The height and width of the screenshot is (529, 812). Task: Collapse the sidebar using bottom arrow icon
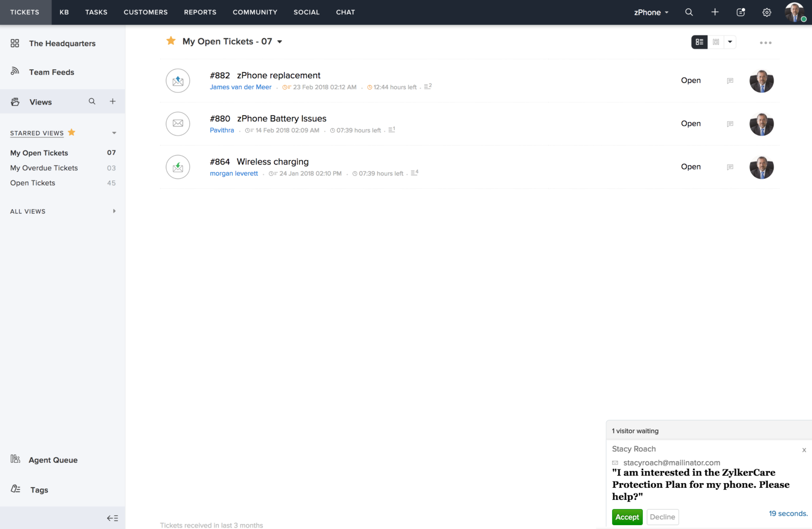click(113, 518)
